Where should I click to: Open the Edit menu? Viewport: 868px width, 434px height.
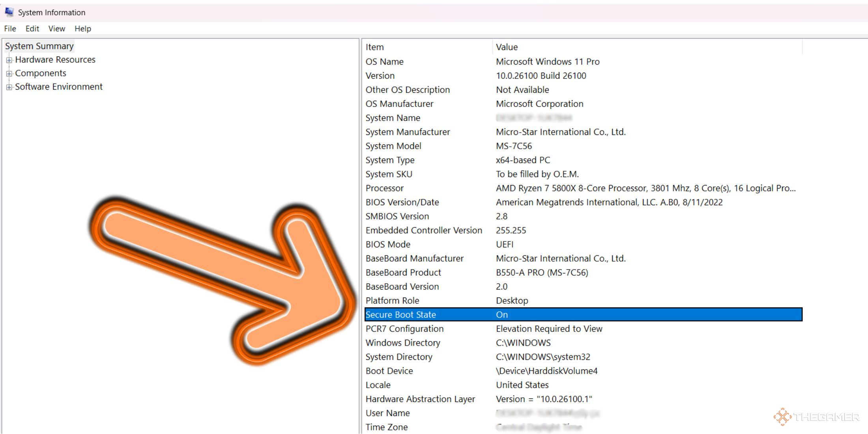32,28
